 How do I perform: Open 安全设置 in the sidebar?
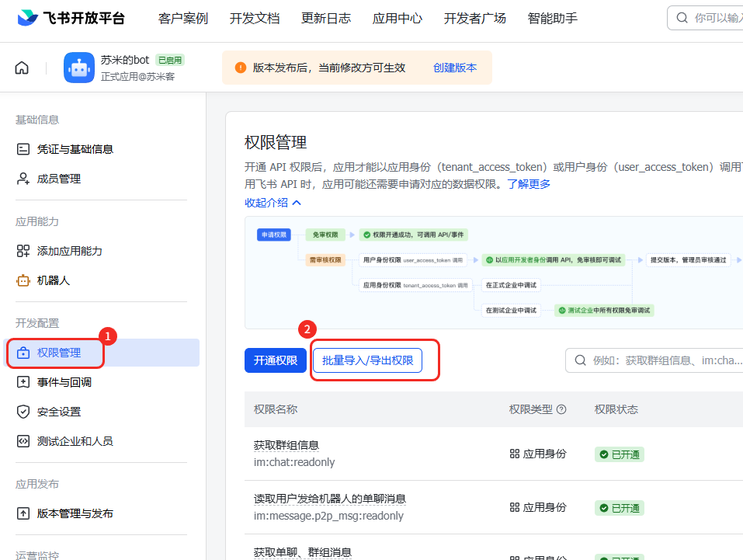click(x=58, y=412)
